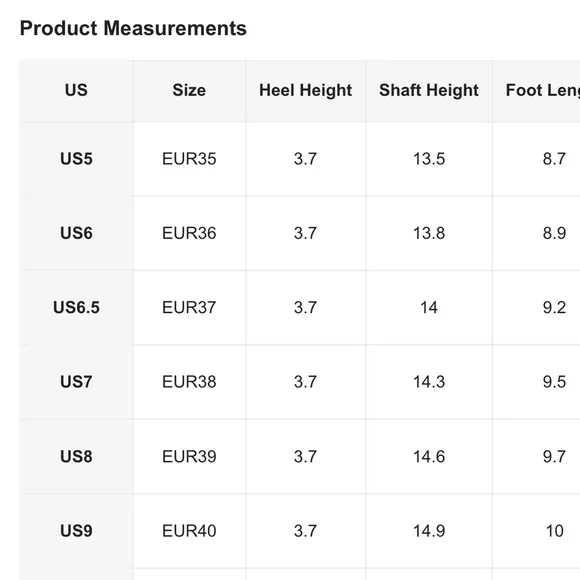Select the US5 row label
Screen dimensions: 580x580
[x=76, y=159]
